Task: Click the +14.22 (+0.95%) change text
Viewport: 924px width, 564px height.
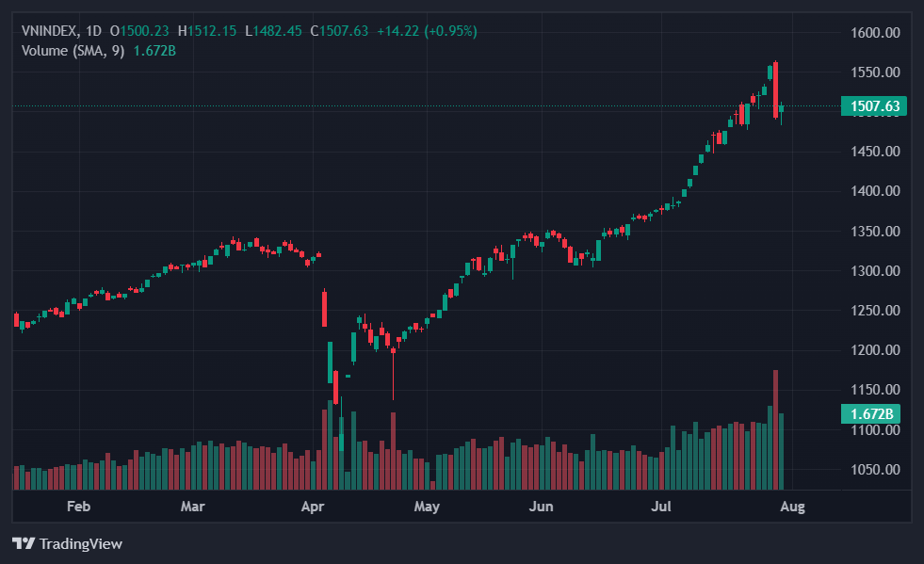Action: pyautogui.click(x=428, y=31)
